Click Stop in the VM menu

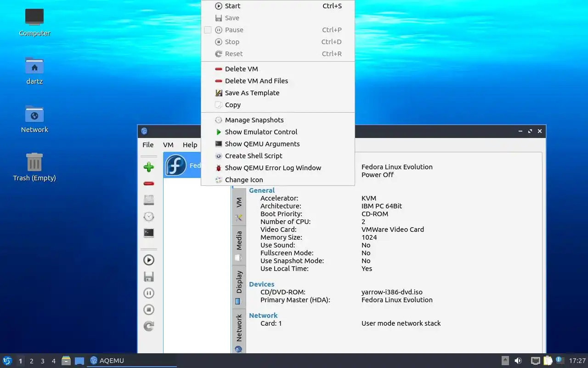coord(278,42)
